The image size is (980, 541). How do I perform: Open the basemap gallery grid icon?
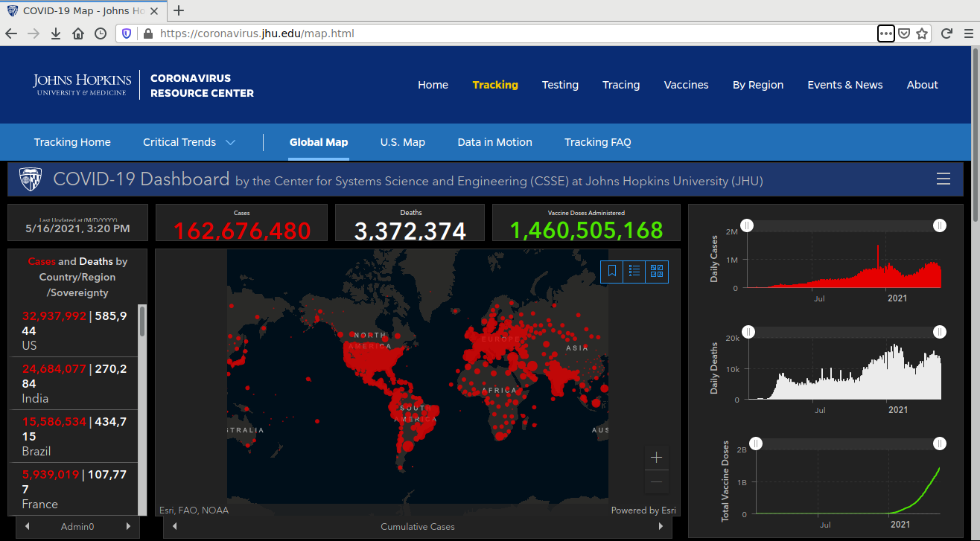pos(657,271)
